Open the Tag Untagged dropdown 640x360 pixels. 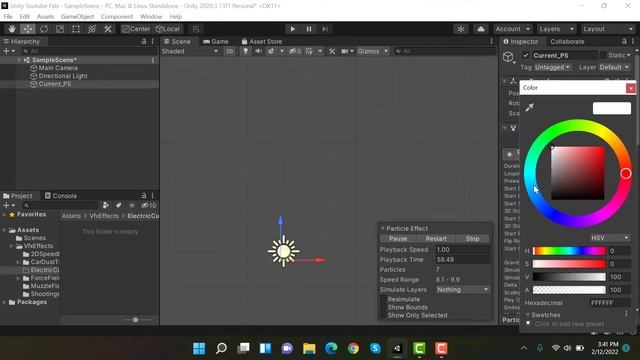coord(553,67)
